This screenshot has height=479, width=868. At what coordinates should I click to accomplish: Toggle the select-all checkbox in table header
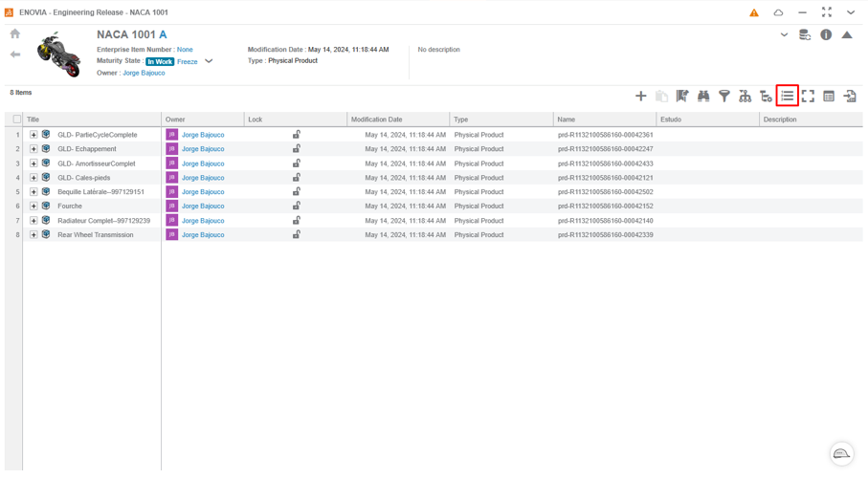click(x=17, y=120)
